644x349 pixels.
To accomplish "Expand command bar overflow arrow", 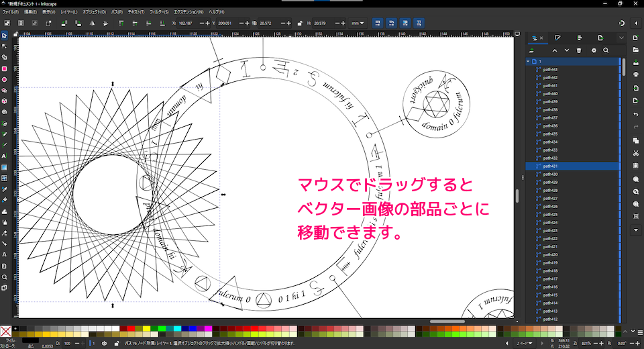I will tap(636, 230).
